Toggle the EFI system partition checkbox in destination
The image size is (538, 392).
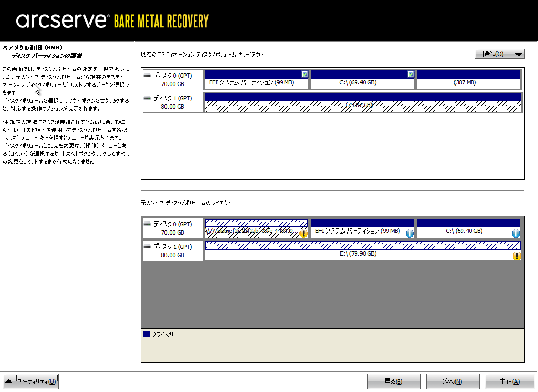point(304,75)
